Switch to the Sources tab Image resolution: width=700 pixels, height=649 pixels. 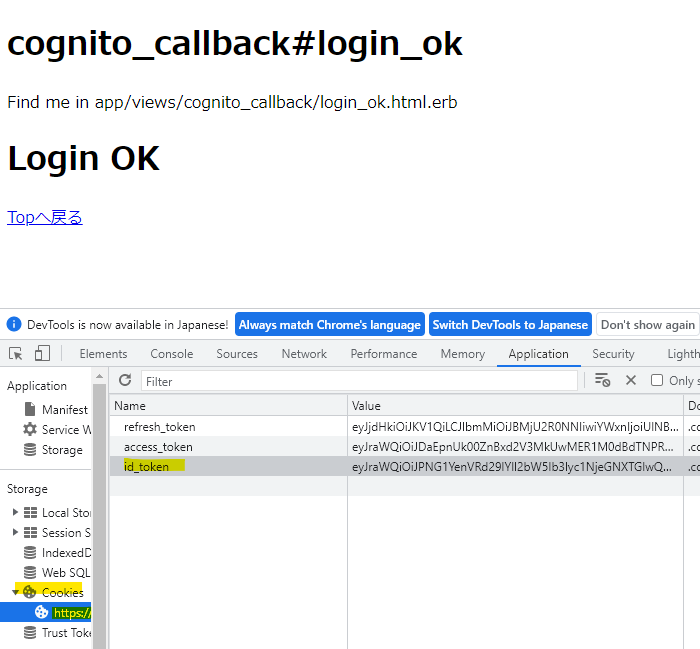coord(237,354)
